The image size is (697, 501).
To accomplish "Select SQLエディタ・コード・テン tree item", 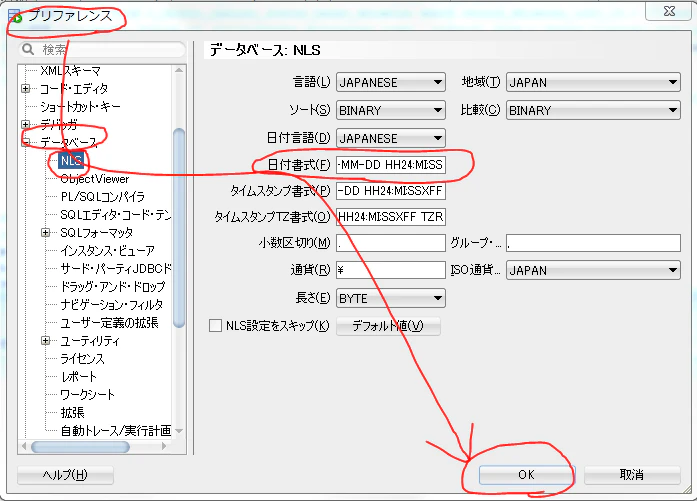I will pyautogui.click(x=116, y=215).
